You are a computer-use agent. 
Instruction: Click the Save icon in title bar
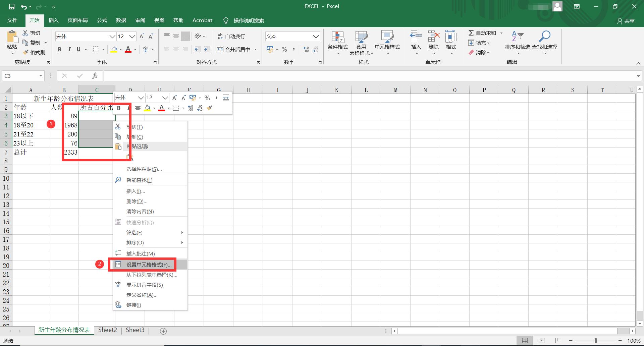[11, 6]
